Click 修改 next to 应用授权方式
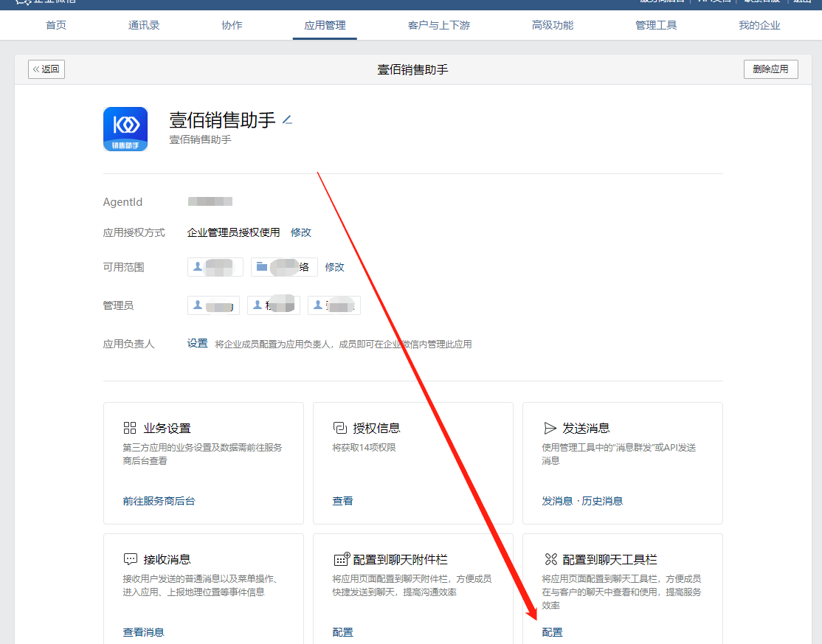The image size is (822, 644). (301, 232)
